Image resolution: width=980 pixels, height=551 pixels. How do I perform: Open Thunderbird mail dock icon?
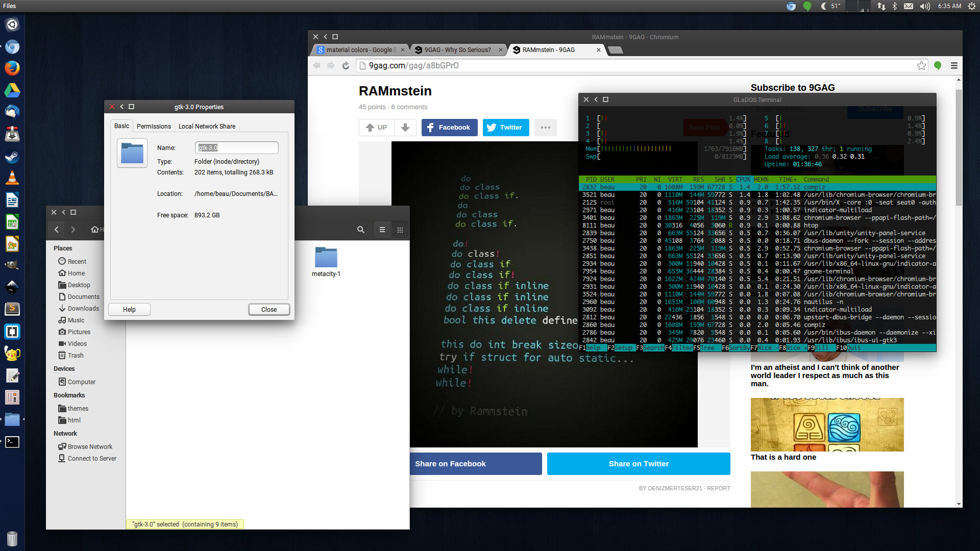coord(12,112)
